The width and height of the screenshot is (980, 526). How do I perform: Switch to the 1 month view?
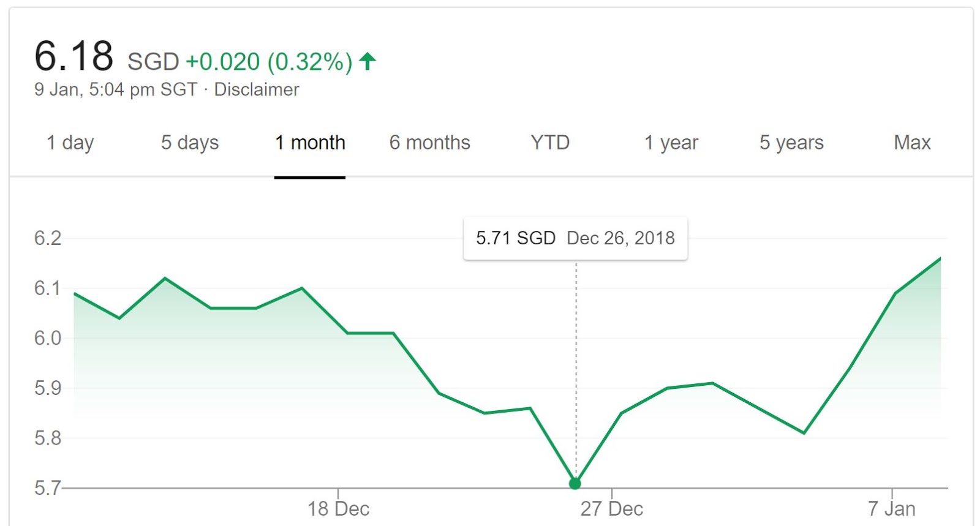coord(309,143)
